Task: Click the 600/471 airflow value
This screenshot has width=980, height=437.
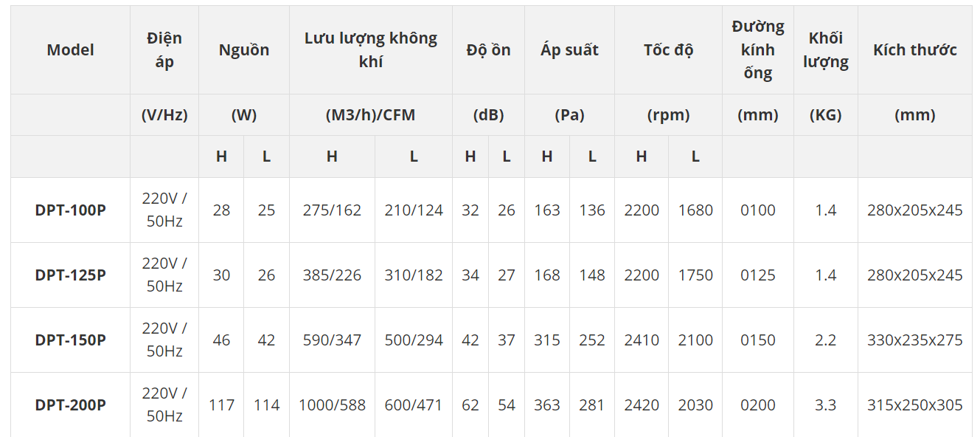Action: (x=414, y=405)
